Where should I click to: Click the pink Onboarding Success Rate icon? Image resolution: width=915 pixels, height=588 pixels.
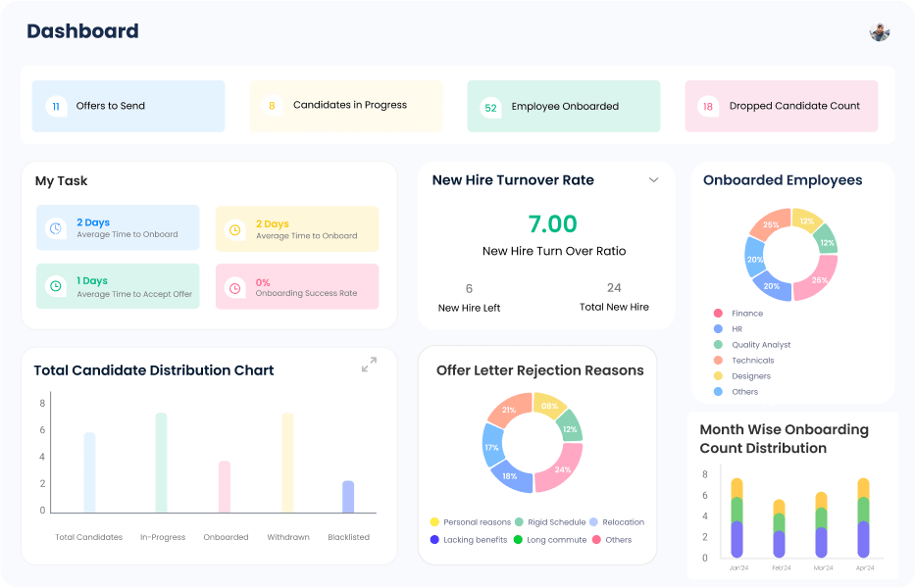[234, 287]
